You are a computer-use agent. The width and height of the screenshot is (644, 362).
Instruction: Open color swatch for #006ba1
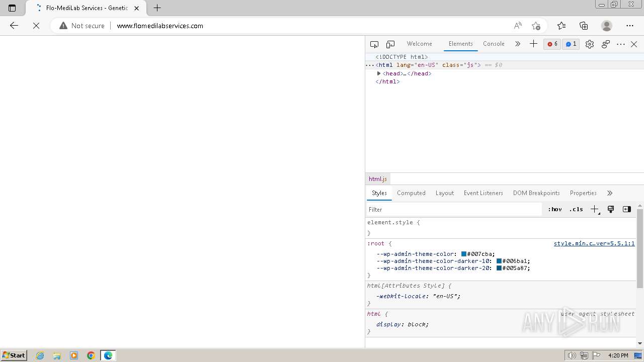click(x=499, y=261)
